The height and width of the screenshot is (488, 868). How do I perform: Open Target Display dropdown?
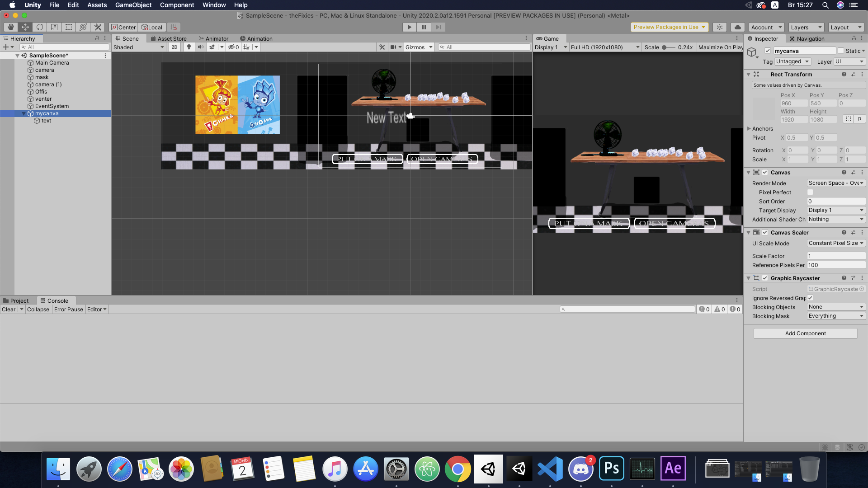pos(836,210)
